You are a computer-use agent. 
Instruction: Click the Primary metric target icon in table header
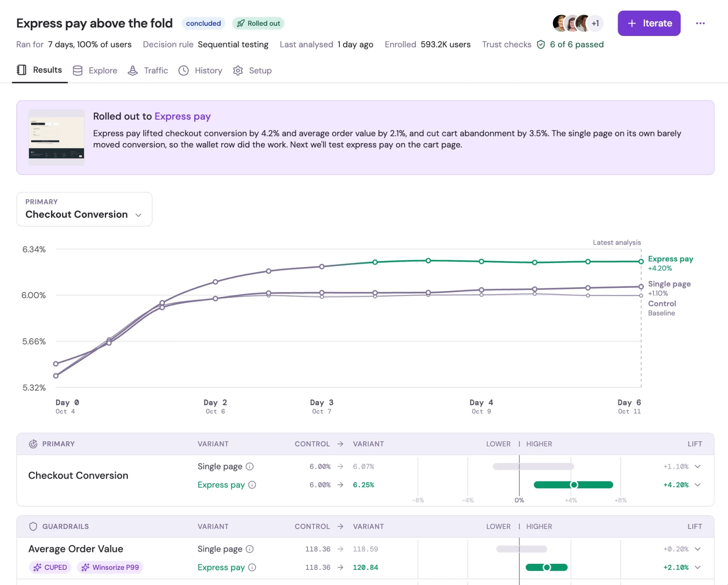click(33, 444)
